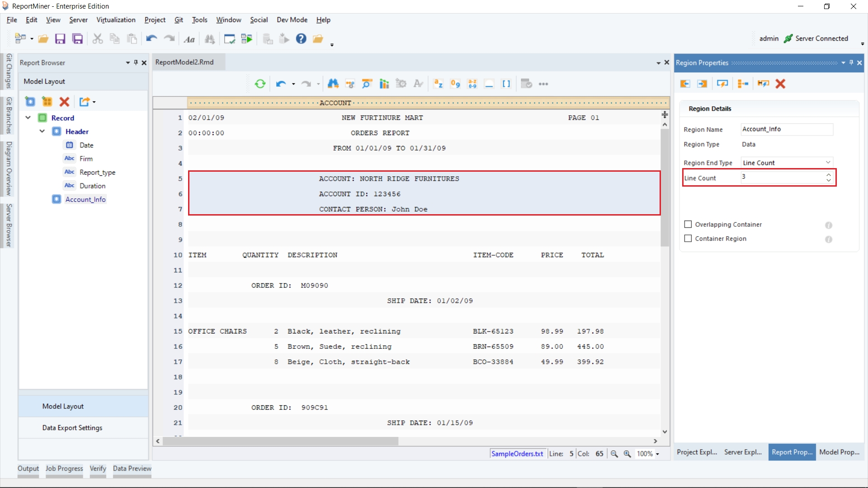Click the Data Export Settings button
The height and width of the screenshot is (488, 868).
pos(72,427)
